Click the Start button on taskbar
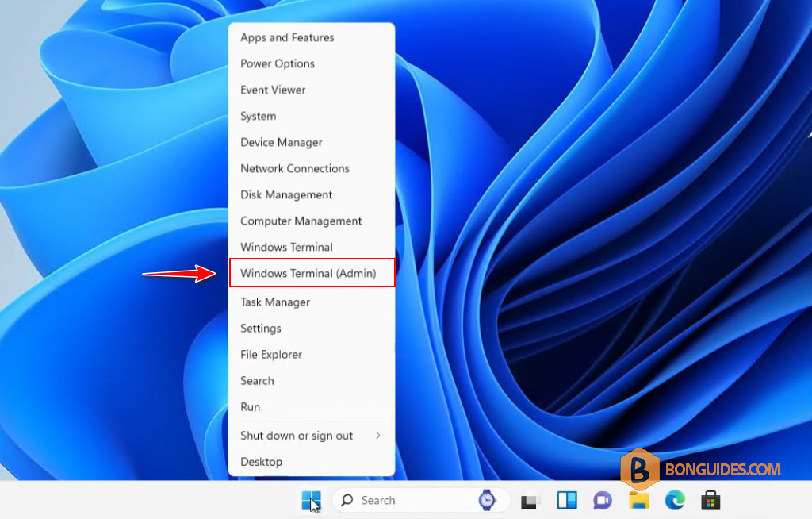 click(311, 500)
